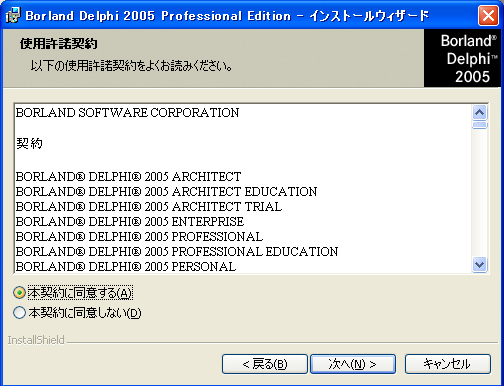Click the 'キャンセル' cancel button
504x386 pixels.
pyautogui.click(x=448, y=364)
